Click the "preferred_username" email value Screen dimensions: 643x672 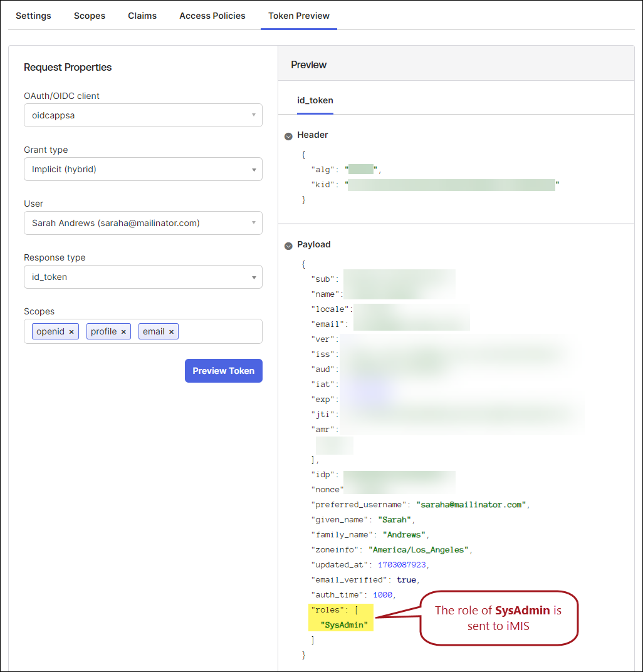point(471,505)
